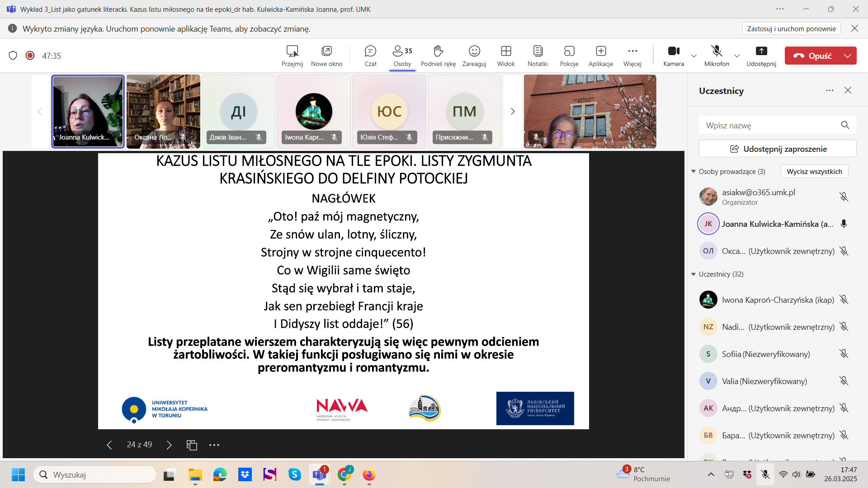Open Pokoje breakout rooms
This screenshot has height=488, width=868.
tap(569, 56)
